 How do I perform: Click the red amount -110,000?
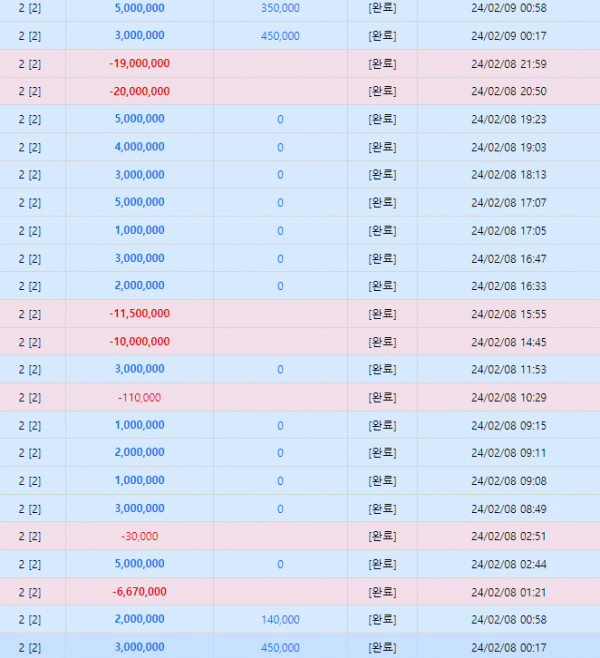[x=140, y=397]
